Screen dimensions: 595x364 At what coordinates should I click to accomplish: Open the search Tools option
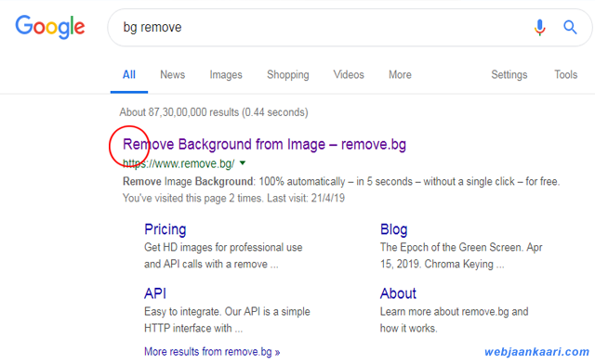click(566, 74)
